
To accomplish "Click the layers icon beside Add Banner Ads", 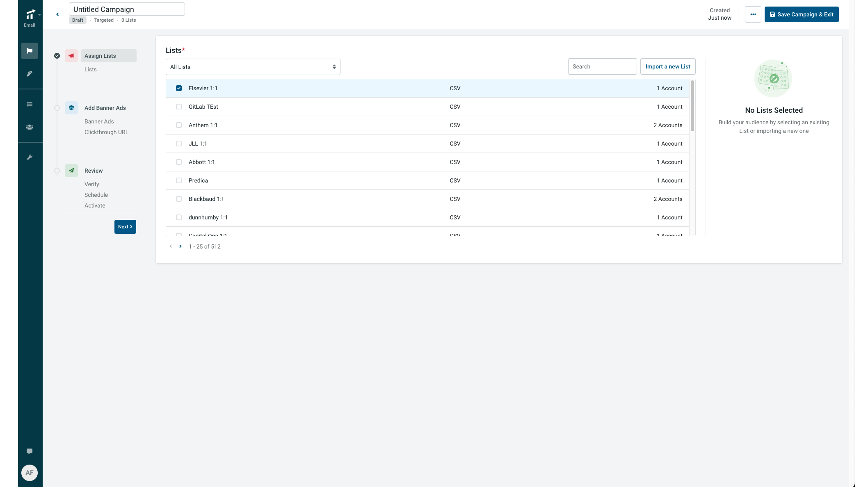I will (x=71, y=108).
